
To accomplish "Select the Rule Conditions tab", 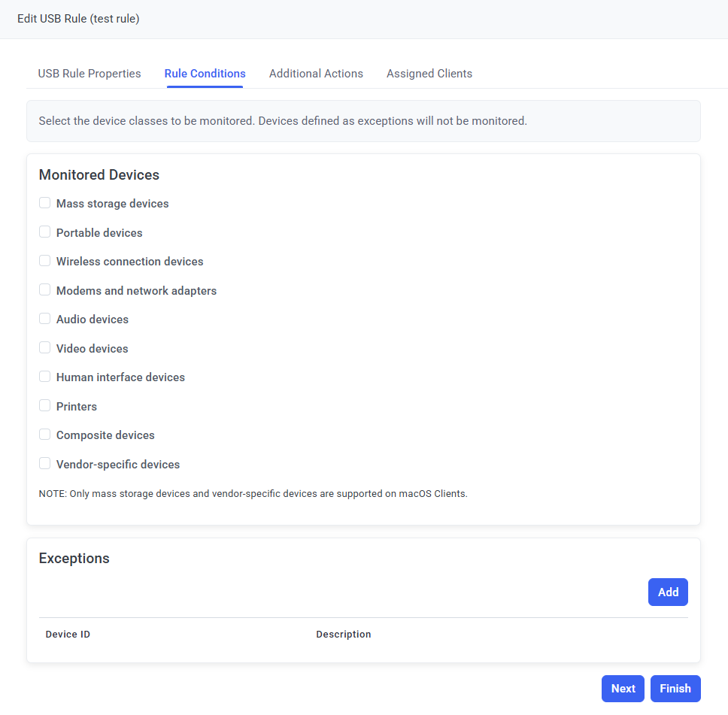I will click(205, 74).
